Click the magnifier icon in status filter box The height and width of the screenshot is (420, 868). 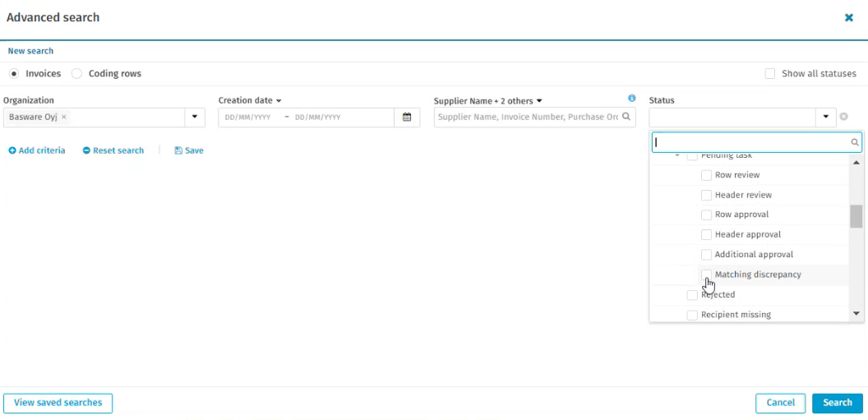coord(855,143)
